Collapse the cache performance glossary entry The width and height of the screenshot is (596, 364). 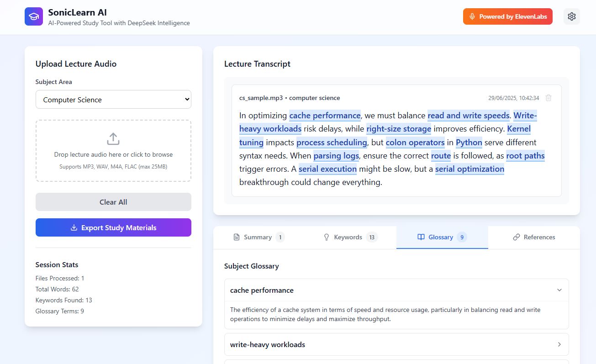[559, 290]
